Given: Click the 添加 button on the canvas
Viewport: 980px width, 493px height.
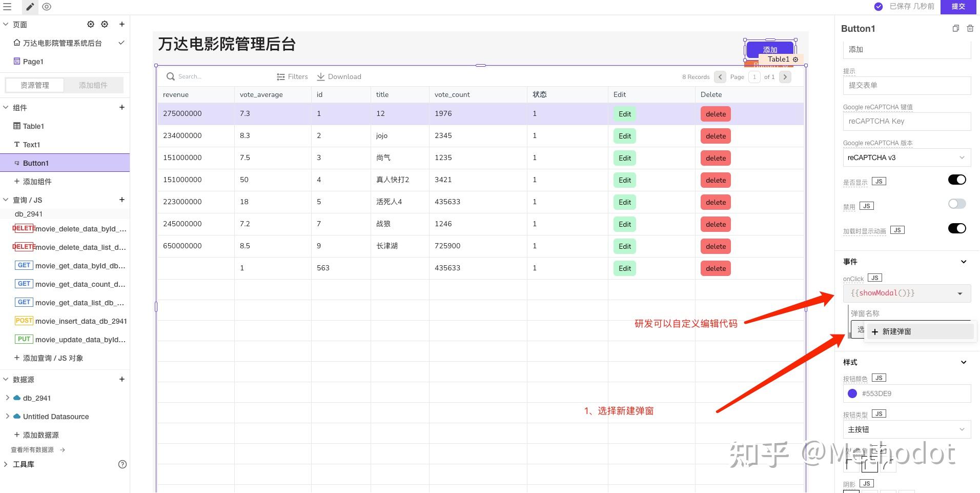Looking at the screenshot, I should tap(770, 50).
